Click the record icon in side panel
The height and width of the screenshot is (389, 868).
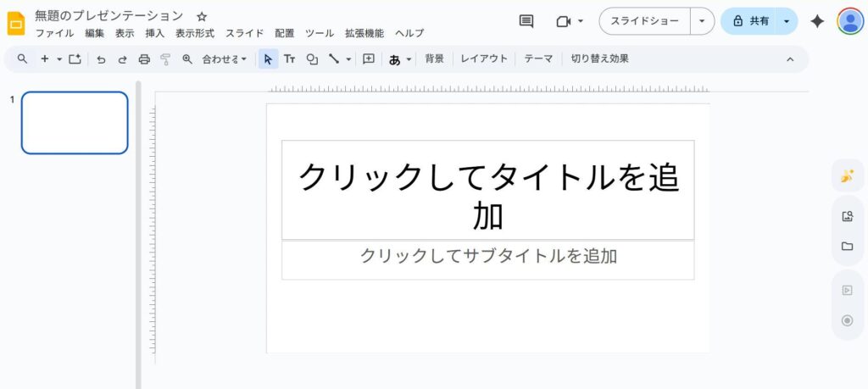[x=847, y=320]
